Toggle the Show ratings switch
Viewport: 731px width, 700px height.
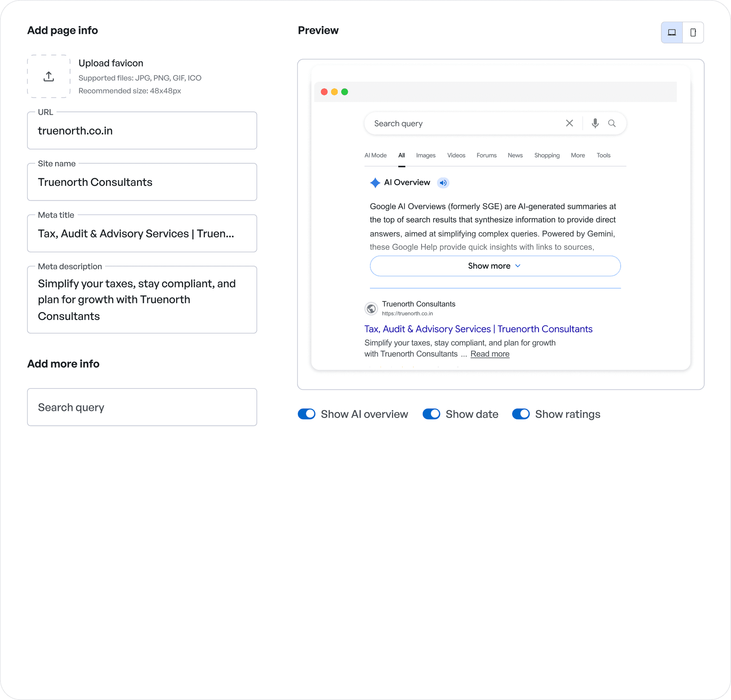(x=521, y=414)
